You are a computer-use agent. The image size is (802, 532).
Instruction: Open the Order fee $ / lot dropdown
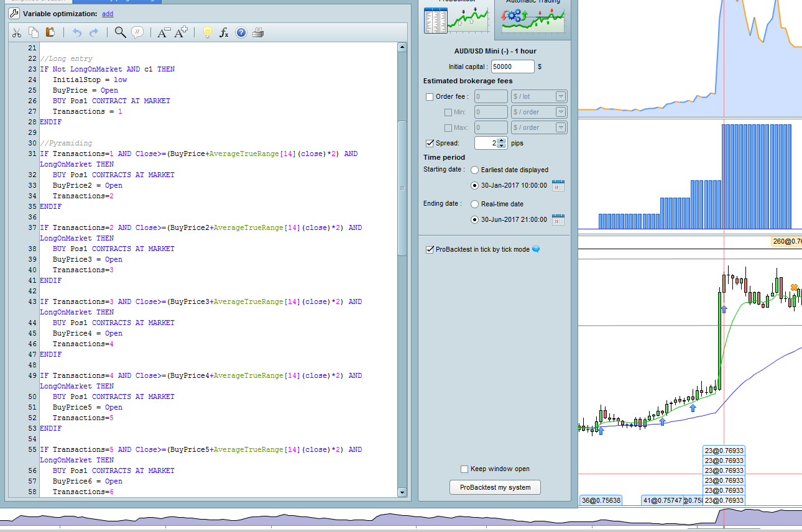(560, 96)
